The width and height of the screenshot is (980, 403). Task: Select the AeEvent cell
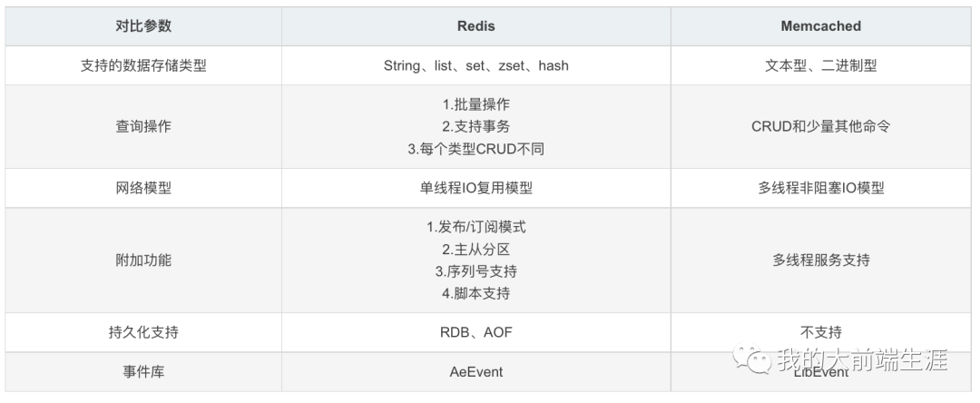tap(476, 372)
